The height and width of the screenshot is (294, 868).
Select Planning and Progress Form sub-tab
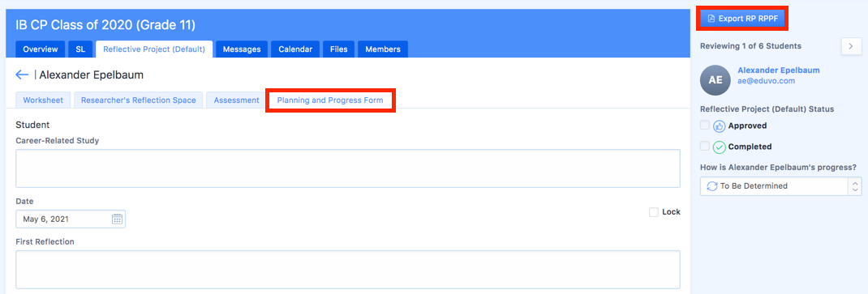330,100
